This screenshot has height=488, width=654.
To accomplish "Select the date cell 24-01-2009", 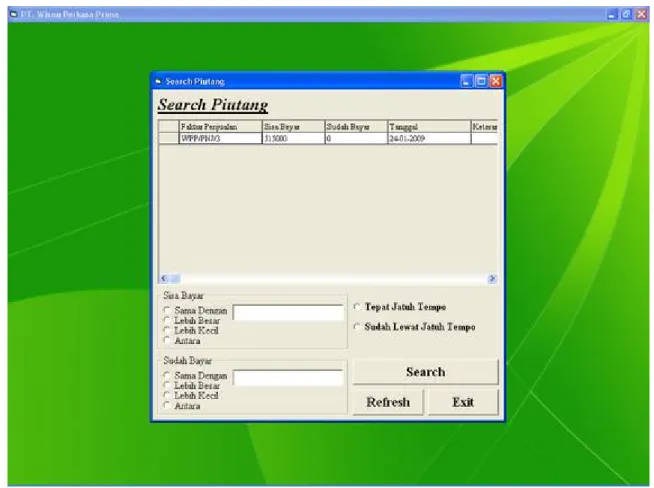I will tap(430, 138).
